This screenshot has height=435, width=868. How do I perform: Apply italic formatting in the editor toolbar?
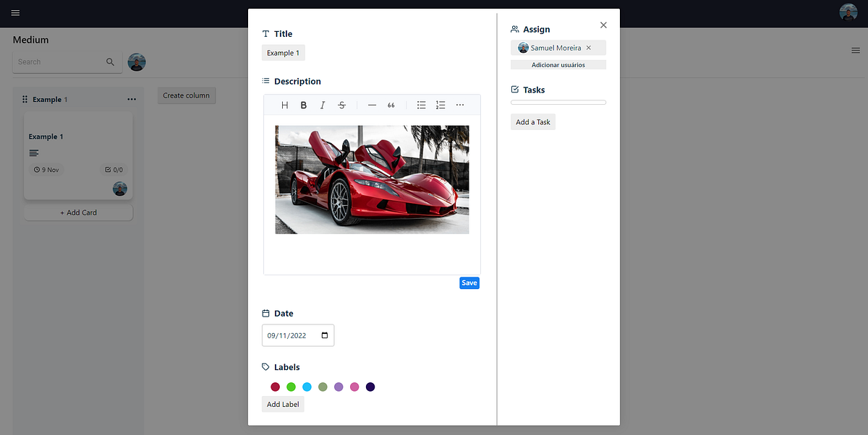pos(322,105)
